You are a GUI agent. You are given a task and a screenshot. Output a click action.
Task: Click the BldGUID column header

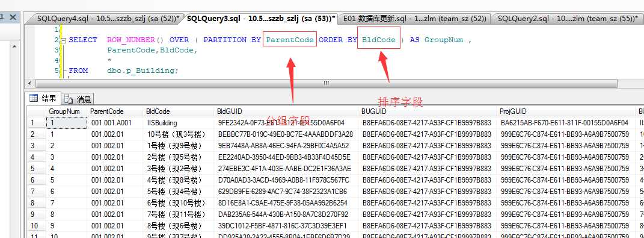click(x=286, y=111)
